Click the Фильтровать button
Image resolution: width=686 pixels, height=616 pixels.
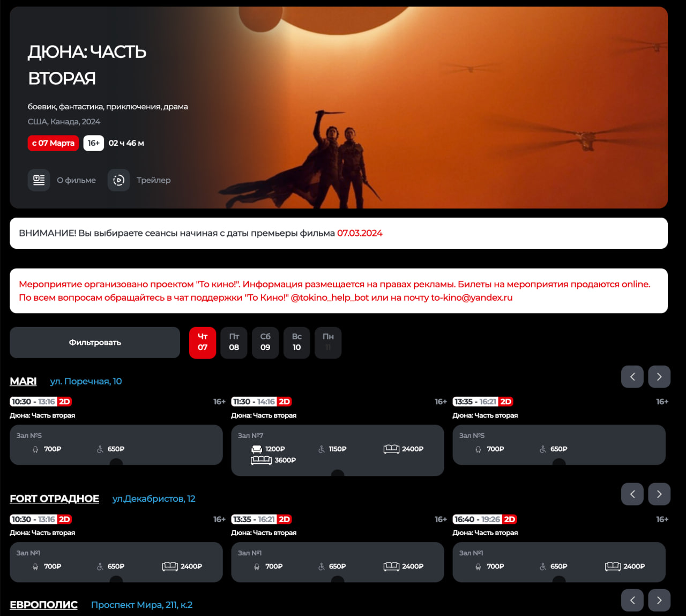(95, 343)
